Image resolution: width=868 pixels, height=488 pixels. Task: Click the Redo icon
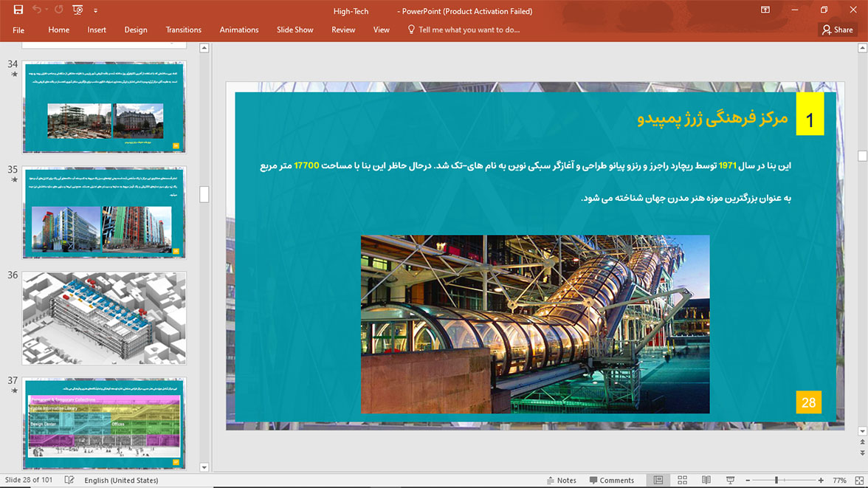click(x=59, y=10)
